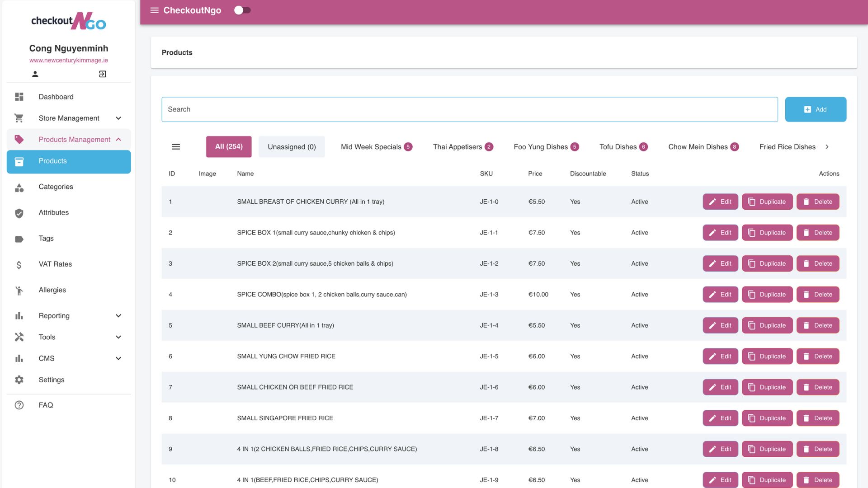Click the logout icon under username
Screen dimensions: 868x488
[x=103, y=74]
